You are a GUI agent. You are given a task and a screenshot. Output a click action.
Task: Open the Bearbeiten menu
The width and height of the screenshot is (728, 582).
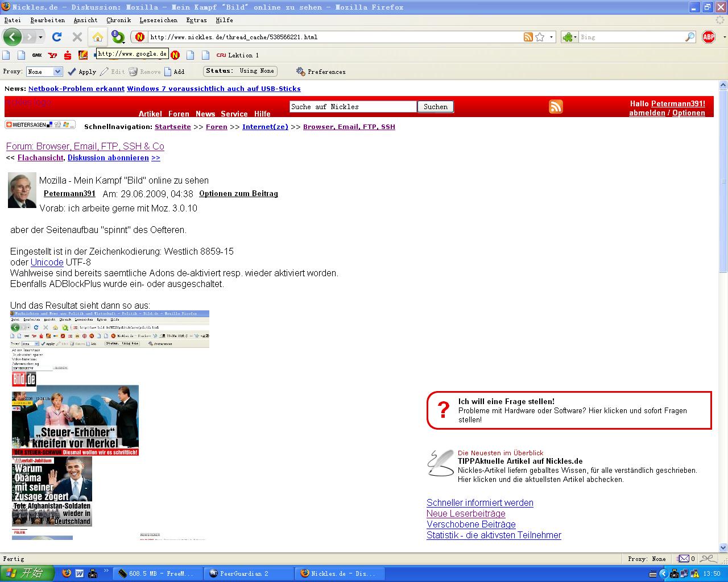(47, 20)
